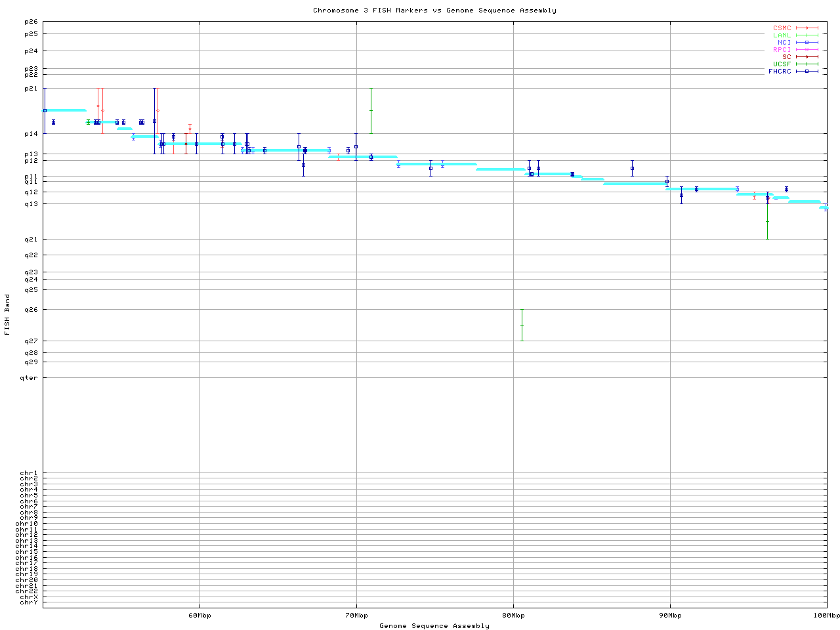Click the dark blue FHCRC legend line sample

[x=807, y=71]
